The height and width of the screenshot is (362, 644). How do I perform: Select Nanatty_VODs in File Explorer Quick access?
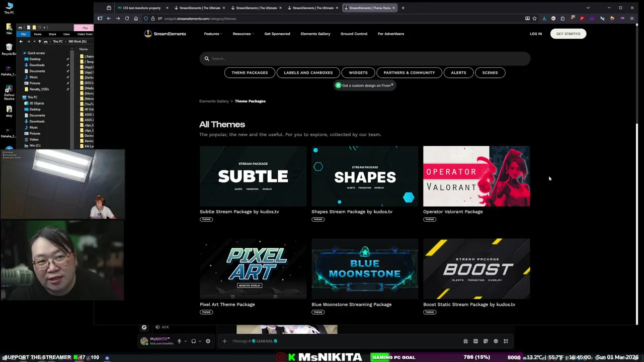39,89
